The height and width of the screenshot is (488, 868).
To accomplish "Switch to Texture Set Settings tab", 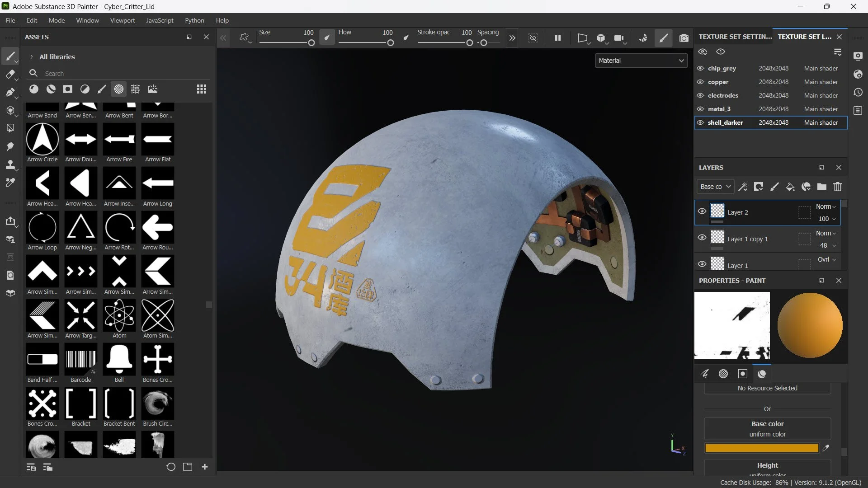I will coord(735,37).
